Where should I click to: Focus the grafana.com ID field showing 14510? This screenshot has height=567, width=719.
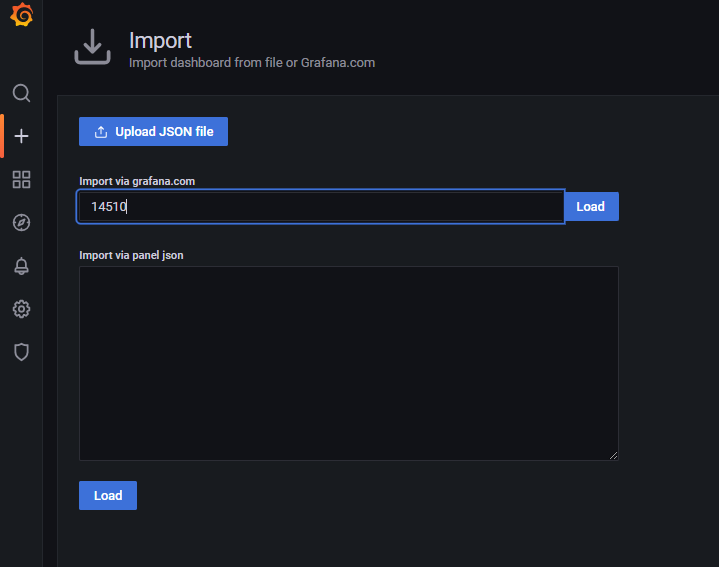pyautogui.click(x=321, y=207)
